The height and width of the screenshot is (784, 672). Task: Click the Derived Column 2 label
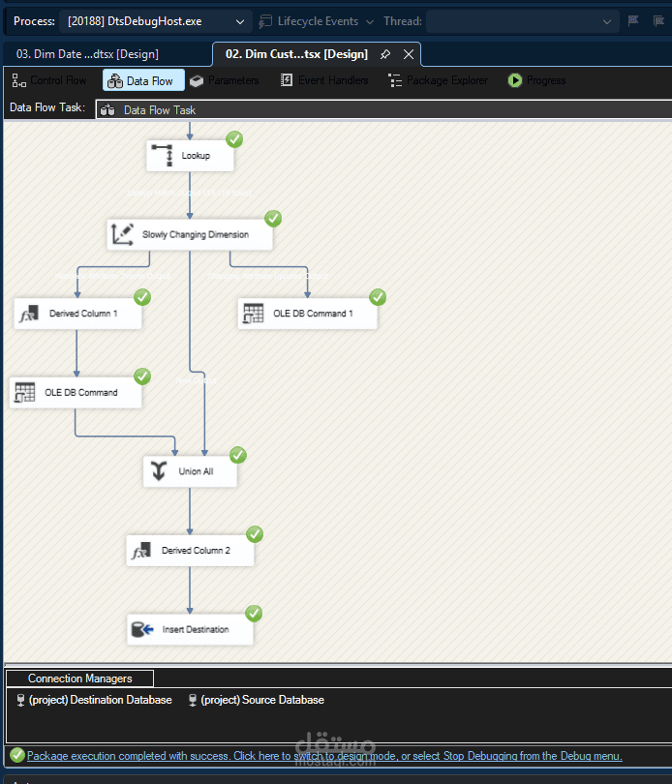coord(196,551)
